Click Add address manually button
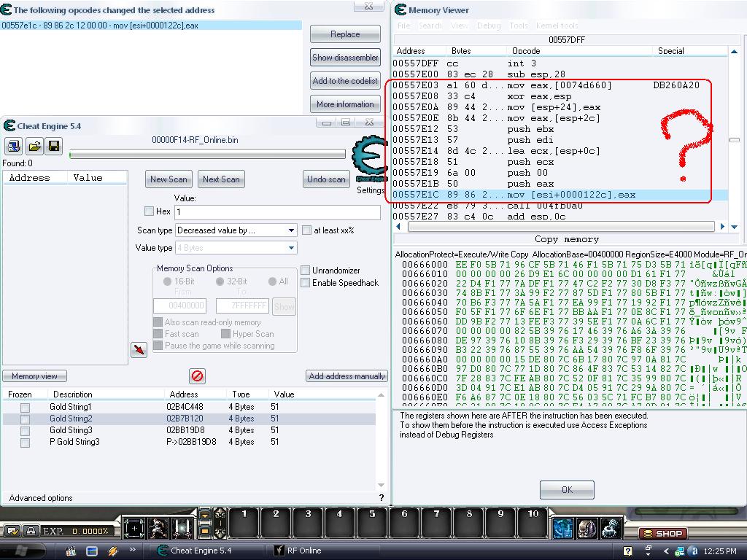Image resolution: width=747 pixels, height=560 pixels. (347, 376)
